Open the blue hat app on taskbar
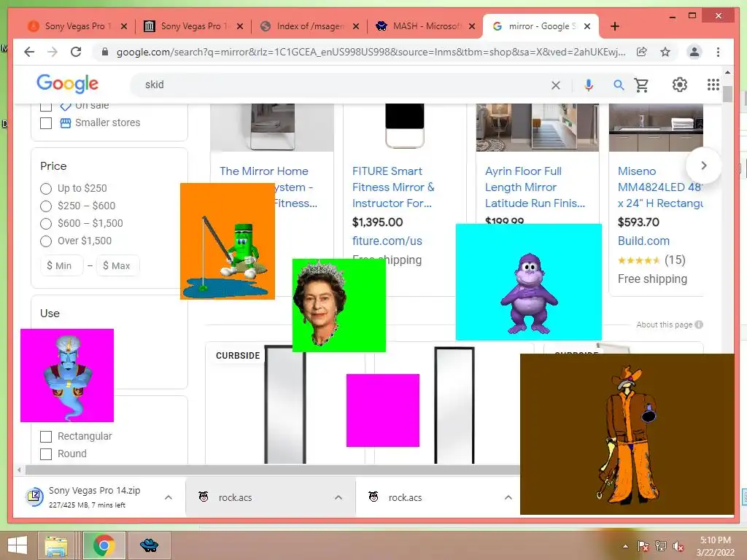The image size is (747, 560). pos(149,545)
